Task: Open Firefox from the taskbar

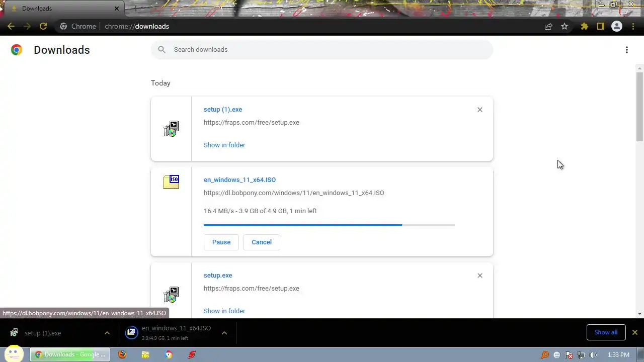Action: [122, 354]
